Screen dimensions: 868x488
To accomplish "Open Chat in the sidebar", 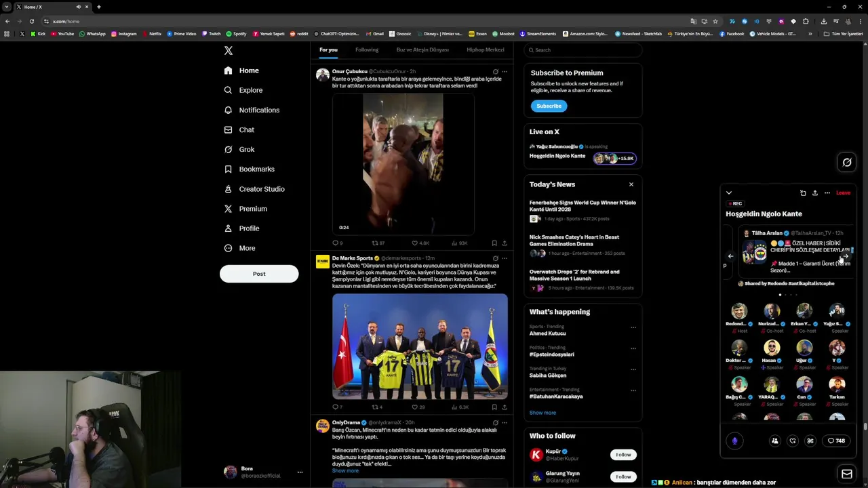I will click(239, 129).
